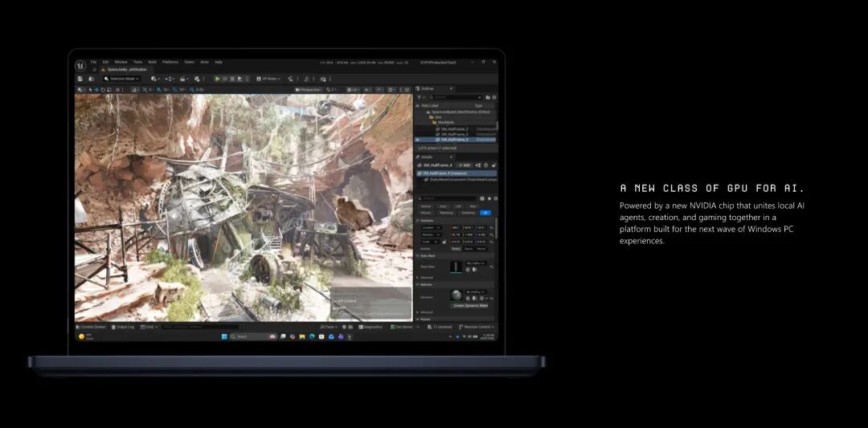
Task: Select the Scale gizmo tool
Action: 109,89
